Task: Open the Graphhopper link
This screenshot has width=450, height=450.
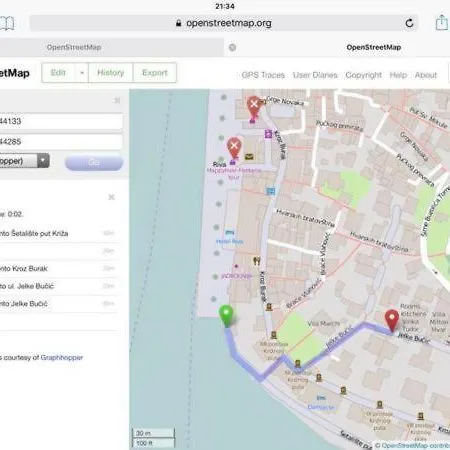Action: pos(62,357)
